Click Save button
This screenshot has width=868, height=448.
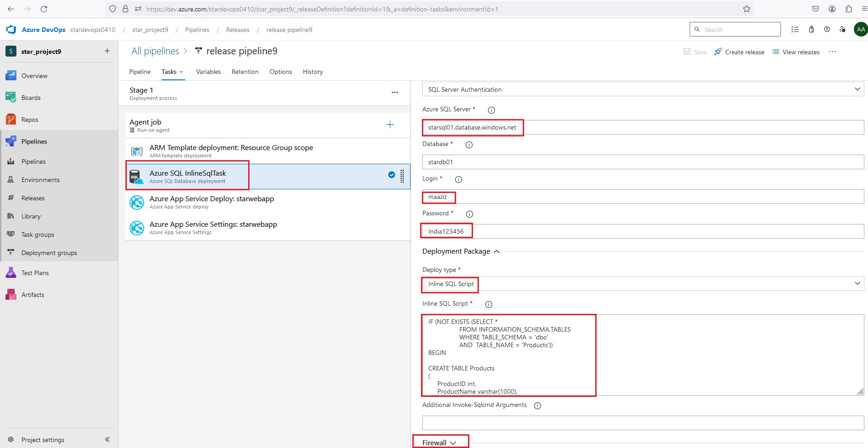click(695, 52)
